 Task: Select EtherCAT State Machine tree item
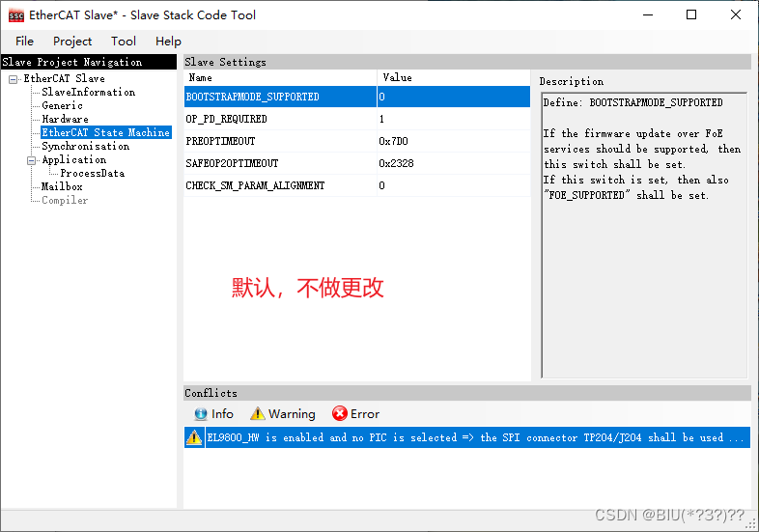click(x=105, y=132)
